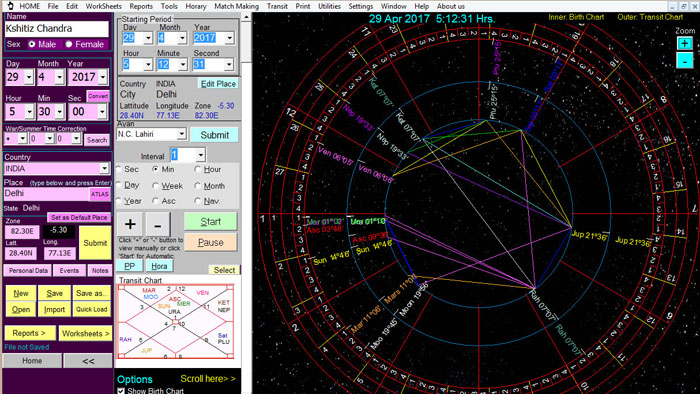
Task: Click the ATLAS button
Action: pyautogui.click(x=100, y=194)
